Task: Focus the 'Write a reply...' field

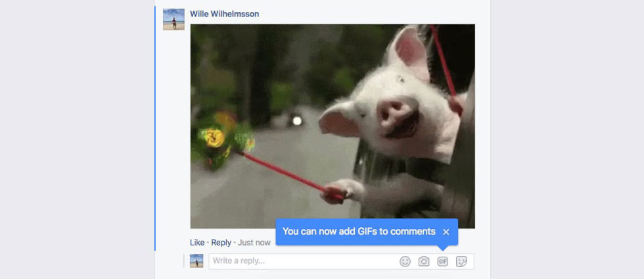Action: [x=302, y=261]
